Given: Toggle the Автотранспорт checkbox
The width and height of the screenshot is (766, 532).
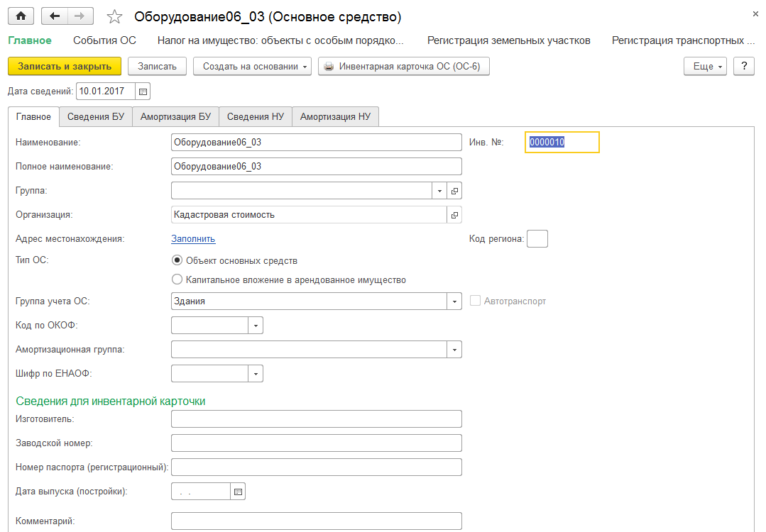Looking at the screenshot, I should (x=476, y=301).
